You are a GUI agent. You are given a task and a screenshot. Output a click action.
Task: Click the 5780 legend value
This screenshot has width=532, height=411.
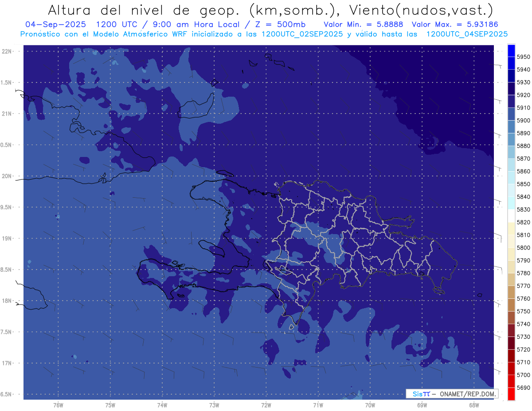(523, 273)
